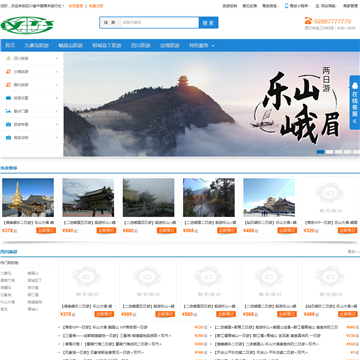This screenshot has width=360, height=360.
Task: Expand the 特色服务 dropdown in navigation bar
Action: [202, 46]
